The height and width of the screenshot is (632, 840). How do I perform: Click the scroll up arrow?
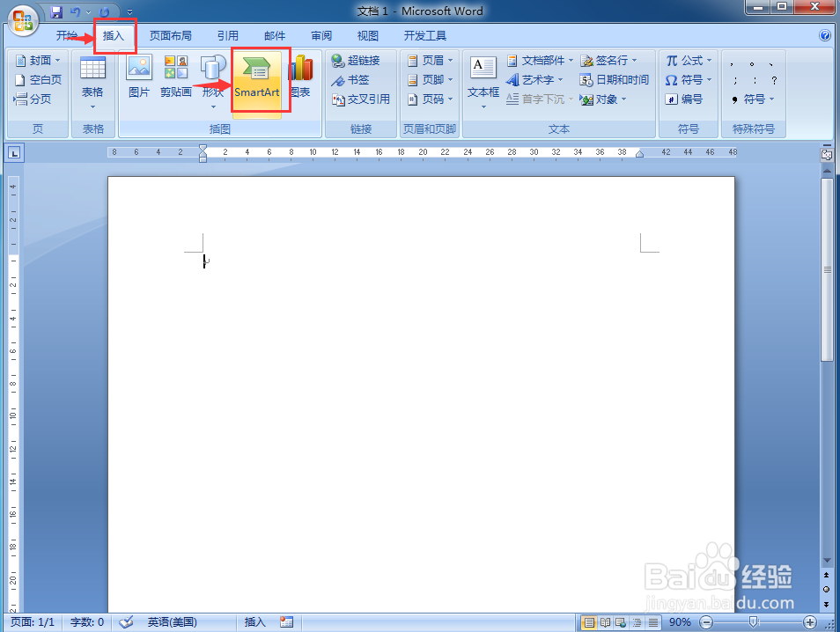(x=827, y=172)
